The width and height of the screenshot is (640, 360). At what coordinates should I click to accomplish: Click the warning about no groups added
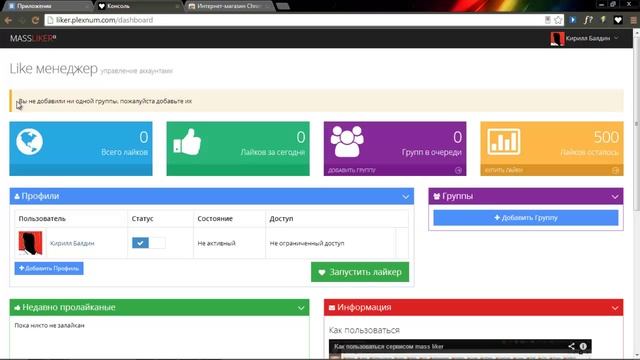(x=316, y=101)
